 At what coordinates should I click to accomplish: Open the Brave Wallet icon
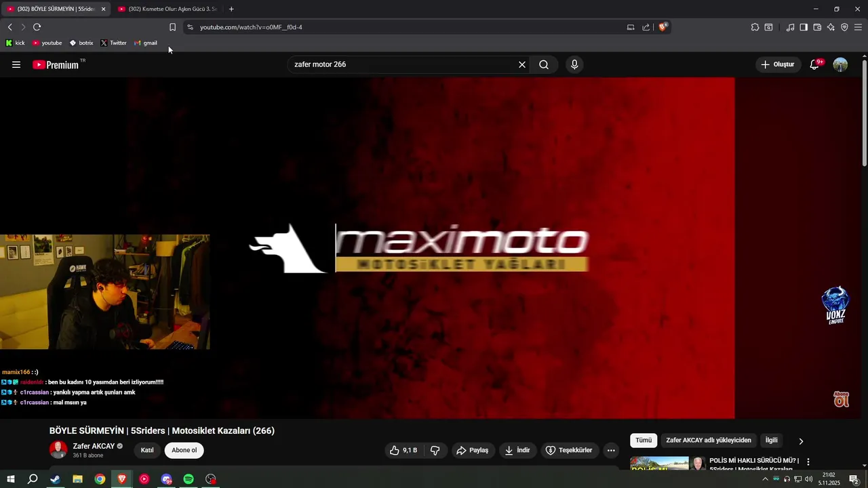817,27
